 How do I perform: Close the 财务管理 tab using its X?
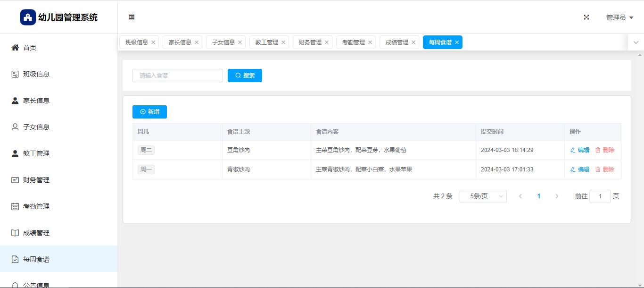327,42
